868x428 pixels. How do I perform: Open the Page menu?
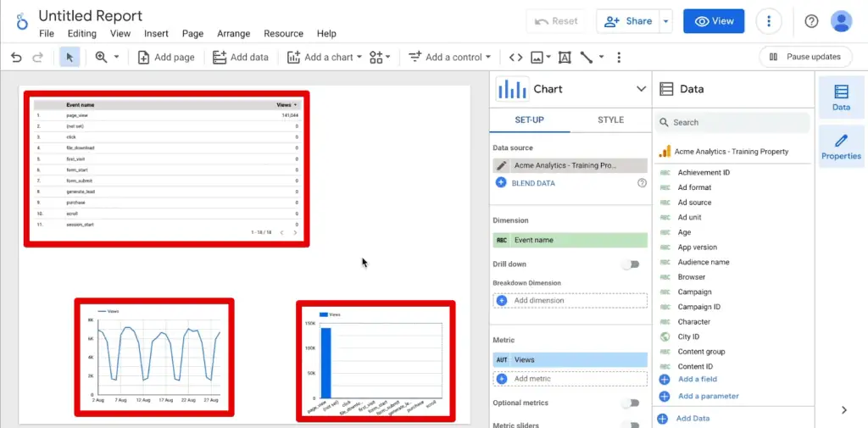tap(192, 34)
